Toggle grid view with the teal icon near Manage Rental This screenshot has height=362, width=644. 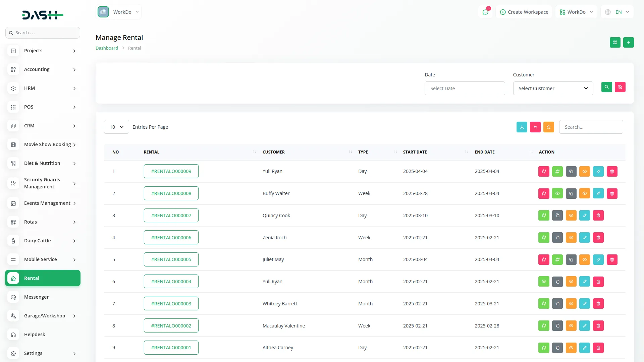coord(615,42)
